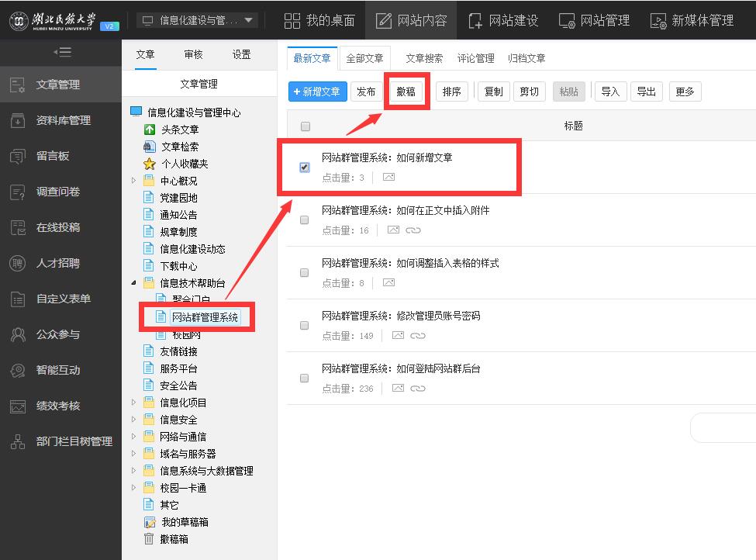Screen dimensions: 756x560
Task: Open the 撤稿箱 trash icon
Action: (149, 539)
